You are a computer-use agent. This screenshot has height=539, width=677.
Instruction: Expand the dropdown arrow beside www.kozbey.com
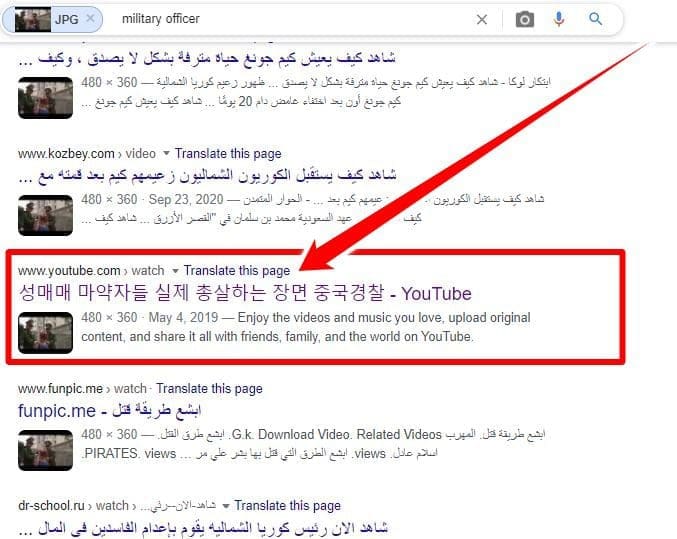pos(167,154)
